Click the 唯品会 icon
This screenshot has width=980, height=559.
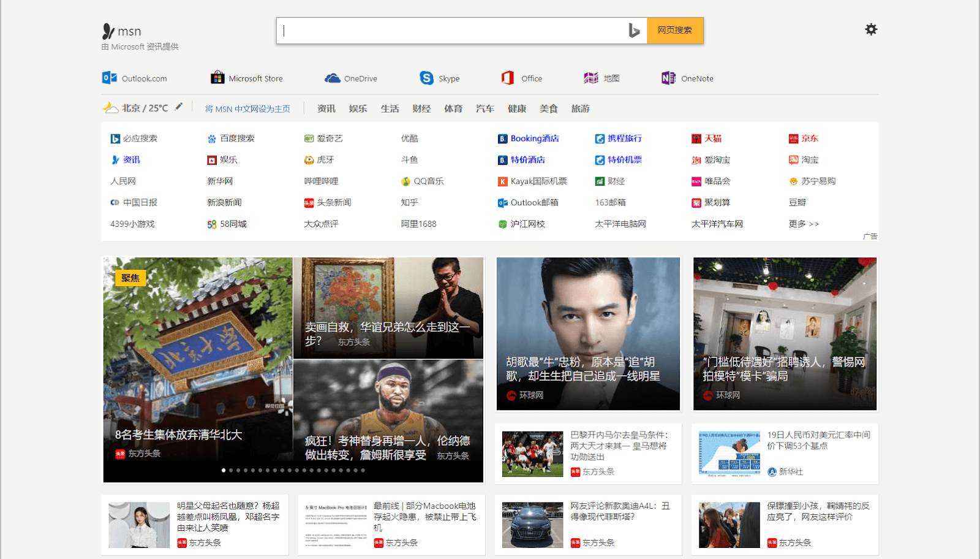[x=696, y=181]
